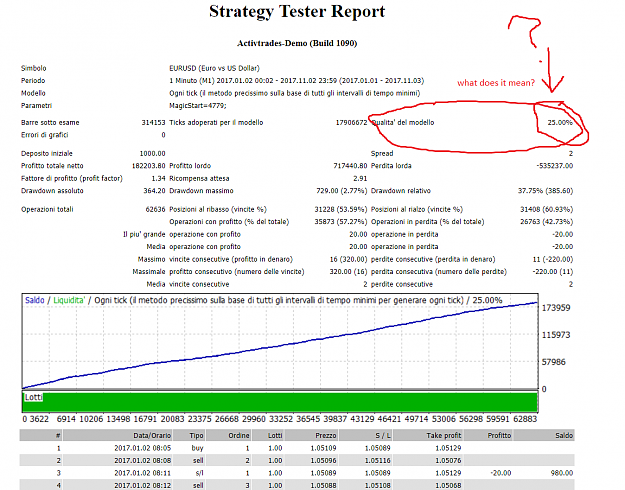Click the 25.00% modelling quality value
This screenshot has width=625, height=490.
(560, 122)
